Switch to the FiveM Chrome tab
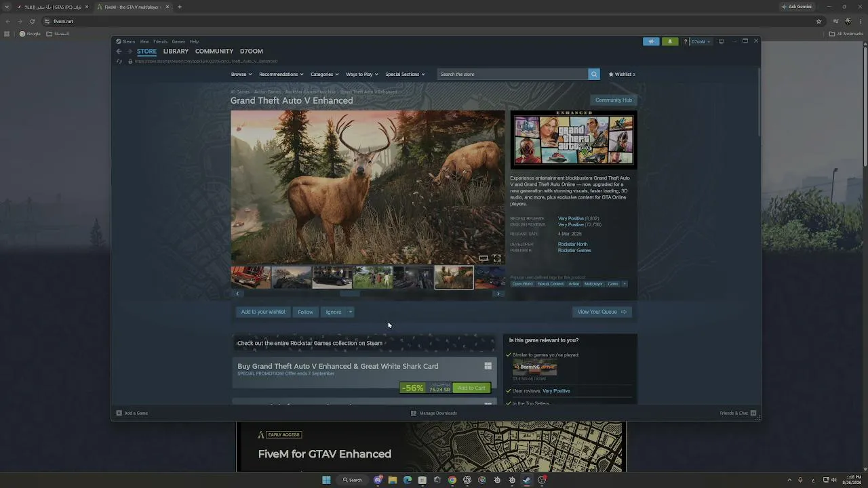This screenshot has width=868, height=488. click(133, 7)
